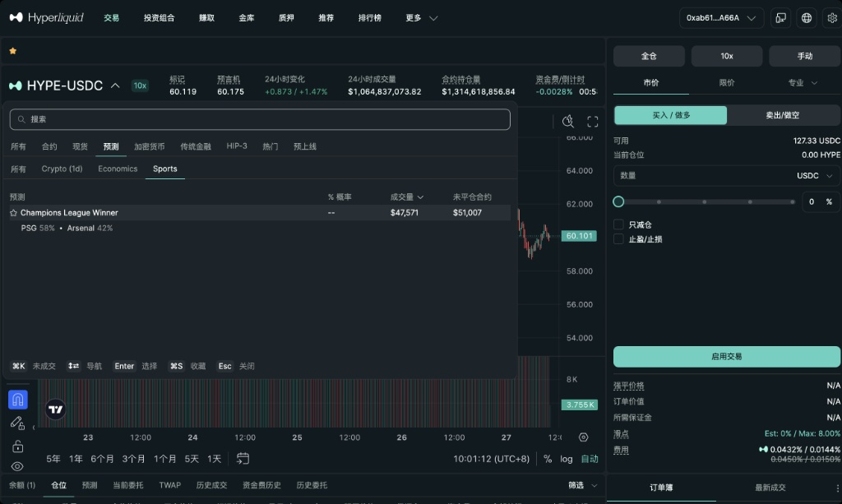Select the magnet snapping tool
This screenshot has height=504, width=842.
[18, 400]
